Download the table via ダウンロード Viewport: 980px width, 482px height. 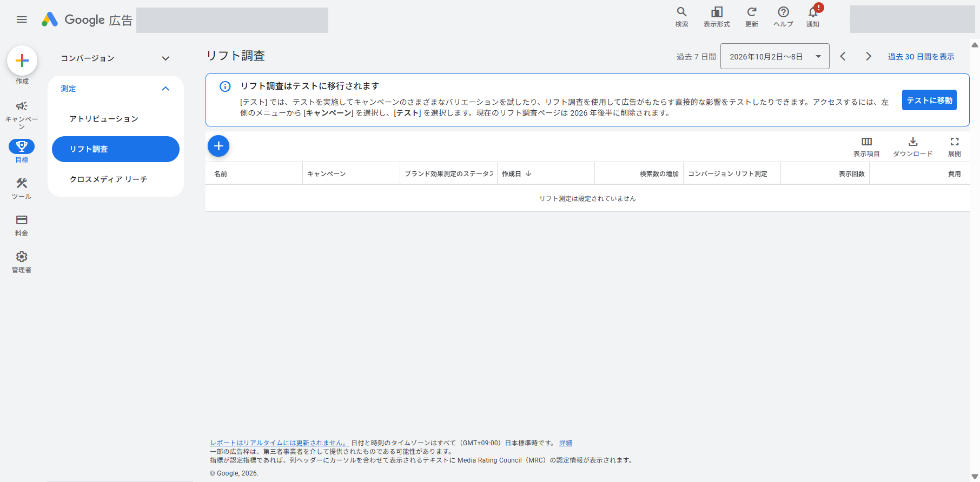(x=913, y=146)
